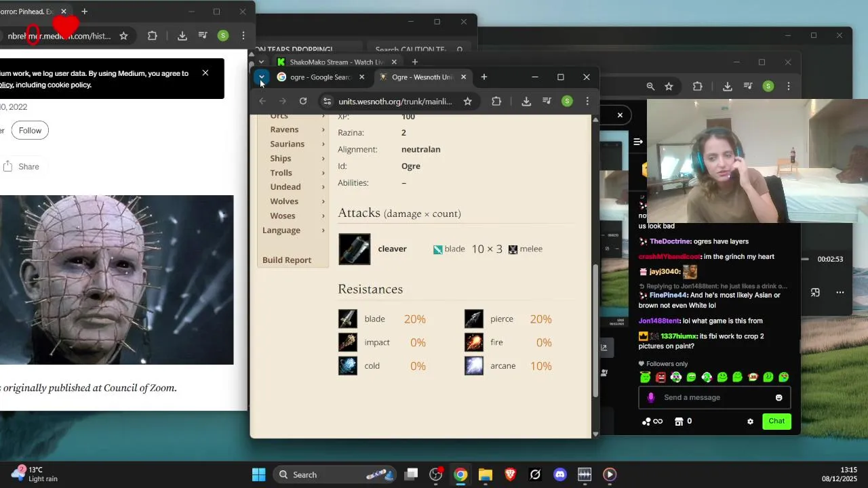Click the blade resistance icon
This screenshot has height=488, width=868.
click(348, 319)
